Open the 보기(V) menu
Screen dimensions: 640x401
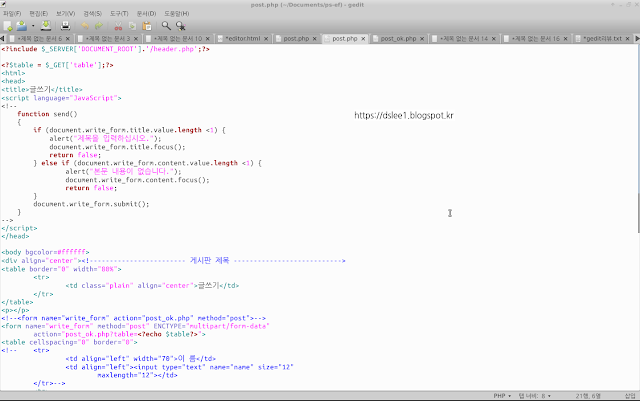[65, 13]
